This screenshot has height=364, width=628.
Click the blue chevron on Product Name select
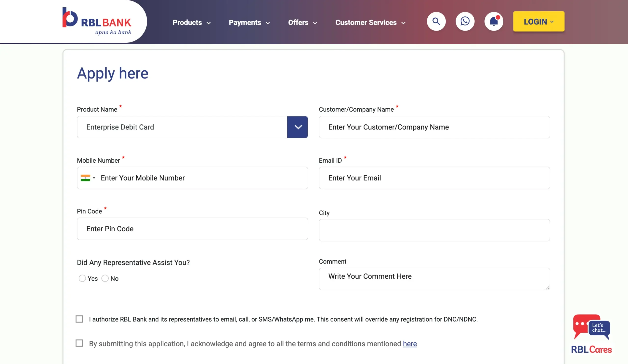[298, 127]
